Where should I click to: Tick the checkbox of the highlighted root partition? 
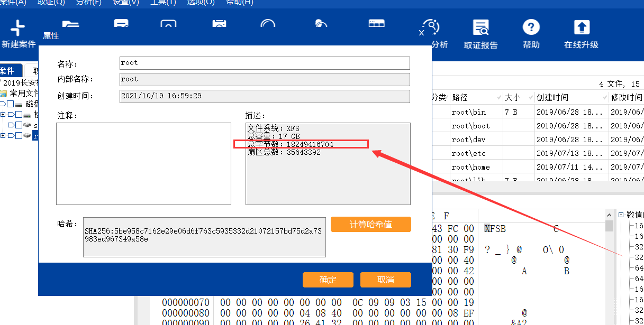click(x=19, y=135)
